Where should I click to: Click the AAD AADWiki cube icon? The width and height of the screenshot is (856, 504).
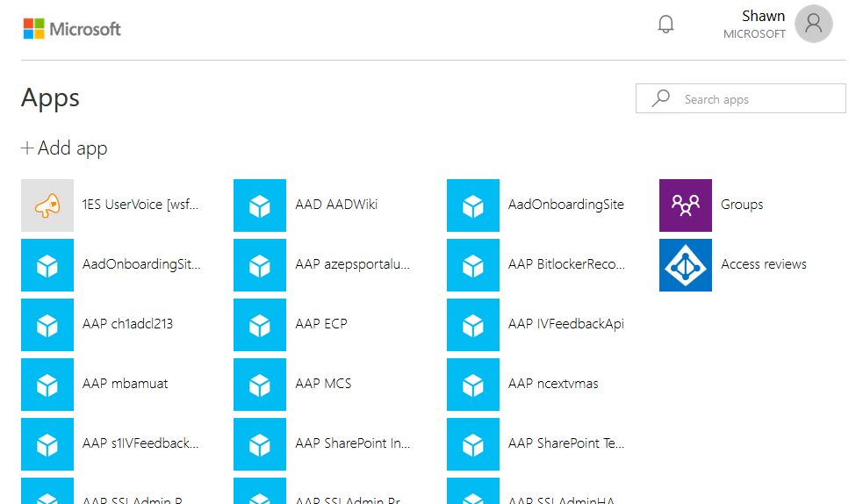(260, 205)
